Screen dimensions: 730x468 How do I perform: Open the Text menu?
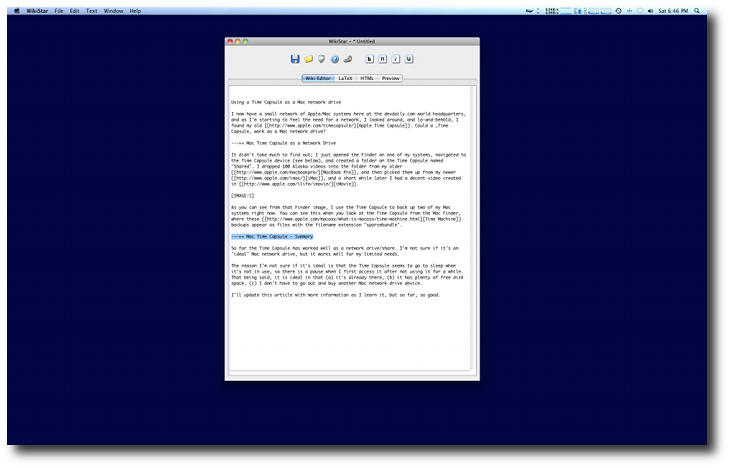tap(92, 11)
